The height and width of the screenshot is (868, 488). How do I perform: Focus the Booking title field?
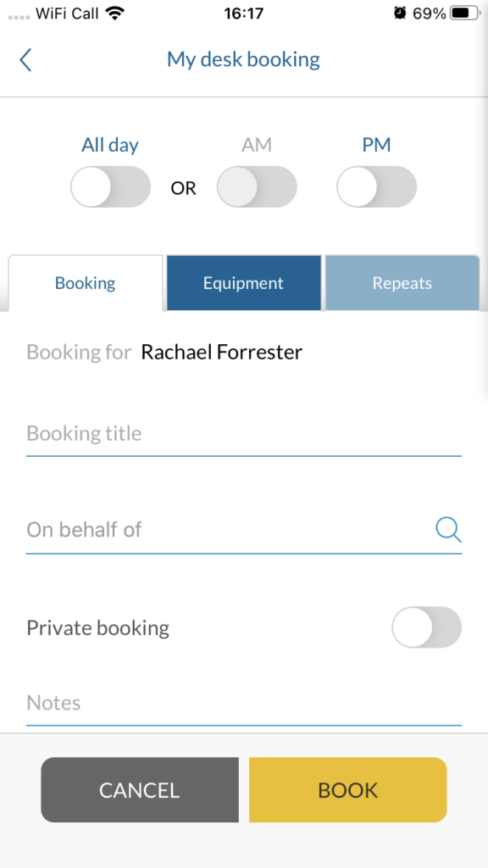(243, 433)
